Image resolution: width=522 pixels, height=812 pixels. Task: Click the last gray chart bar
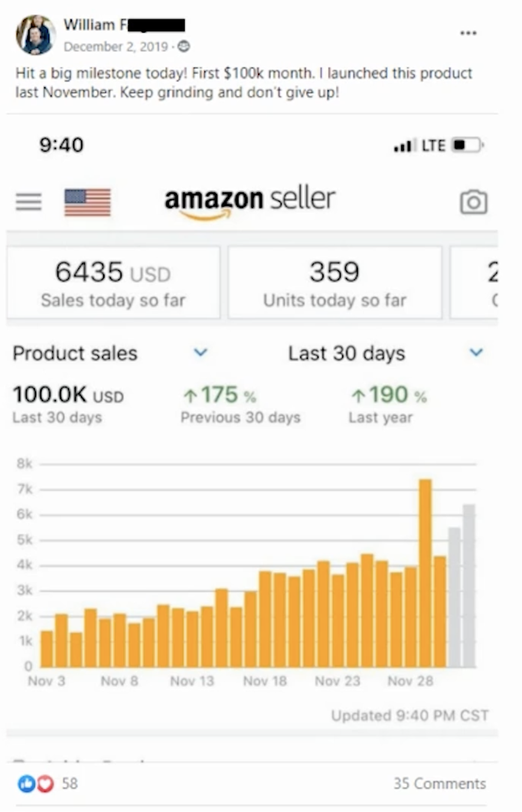(x=469, y=585)
